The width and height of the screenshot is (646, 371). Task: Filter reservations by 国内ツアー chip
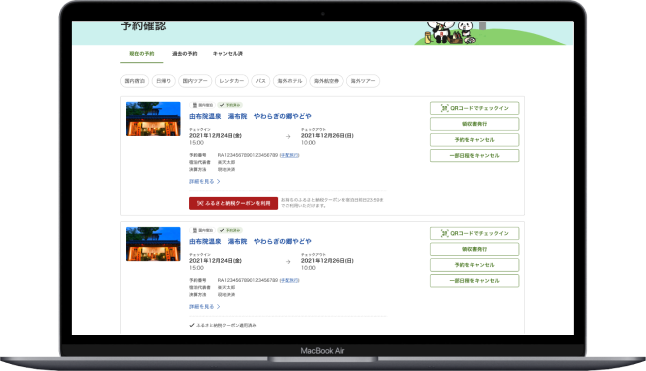pos(195,81)
